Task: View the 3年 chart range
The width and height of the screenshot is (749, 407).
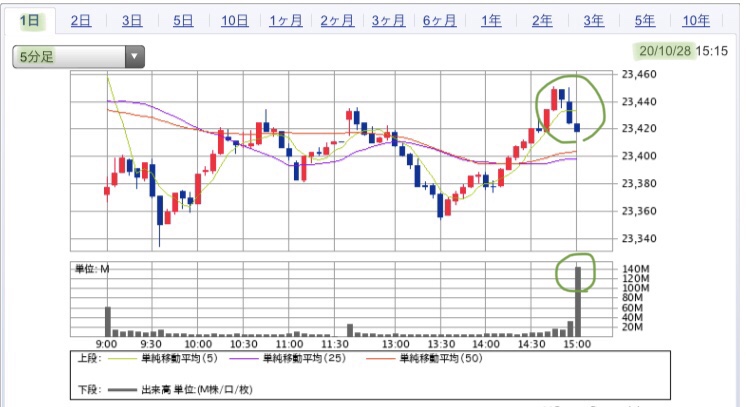Action: (594, 21)
